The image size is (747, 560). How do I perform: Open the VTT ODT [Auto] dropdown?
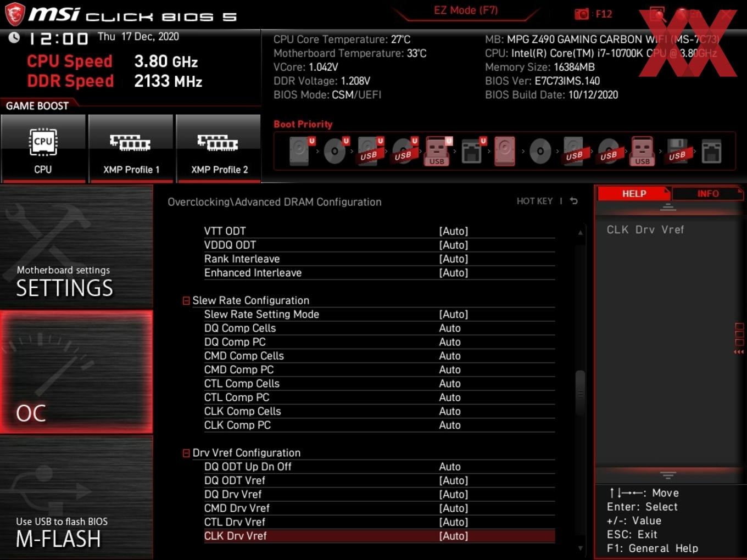pyautogui.click(x=454, y=231)
